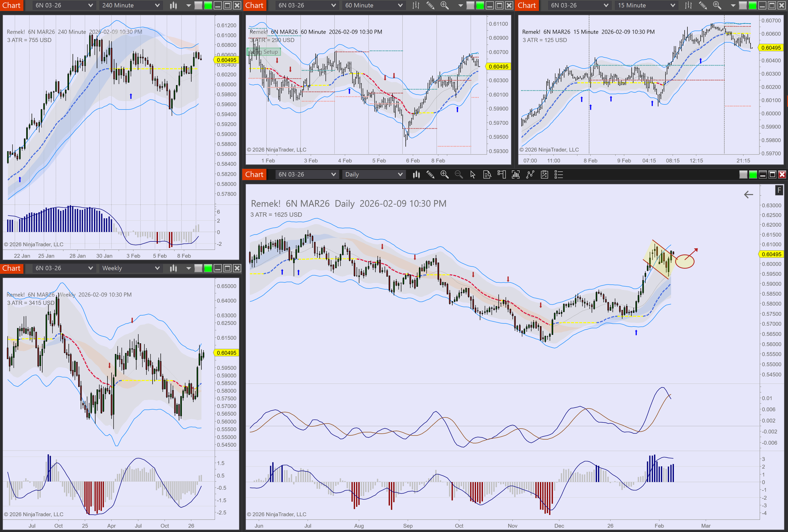Open 60 Minute interval dropdown

(373, 5)
